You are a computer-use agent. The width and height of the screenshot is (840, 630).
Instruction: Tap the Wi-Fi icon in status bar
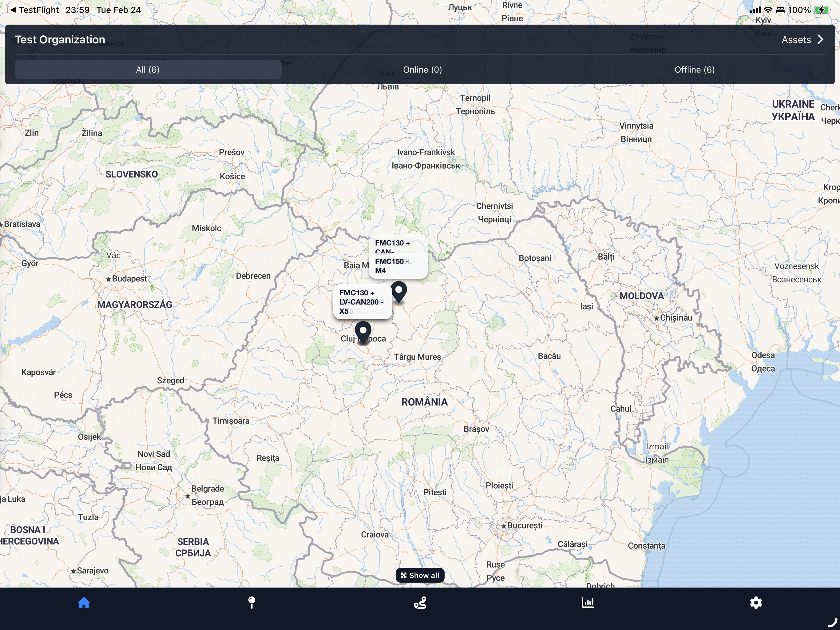click(x=768, y=10)
